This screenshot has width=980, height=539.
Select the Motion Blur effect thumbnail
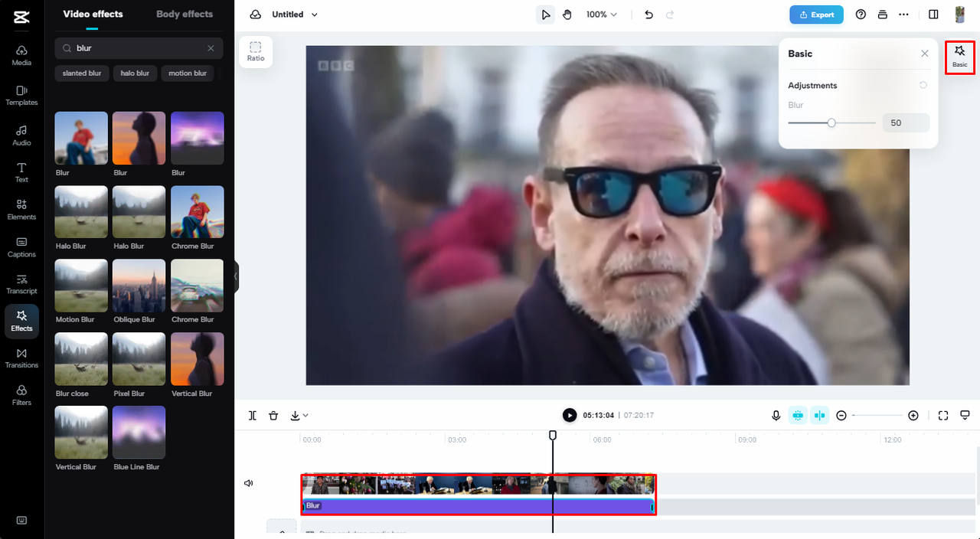81,285
